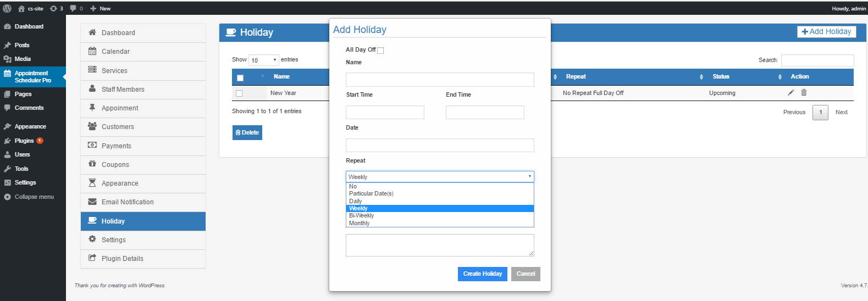Choose Monthly in the Repeat dropdown list

point(360,224)
